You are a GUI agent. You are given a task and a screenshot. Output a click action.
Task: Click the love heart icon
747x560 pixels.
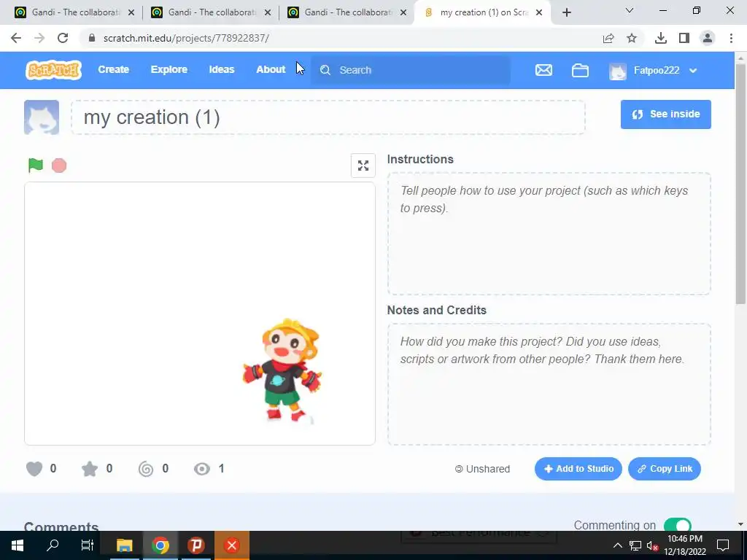click(34, 469)
